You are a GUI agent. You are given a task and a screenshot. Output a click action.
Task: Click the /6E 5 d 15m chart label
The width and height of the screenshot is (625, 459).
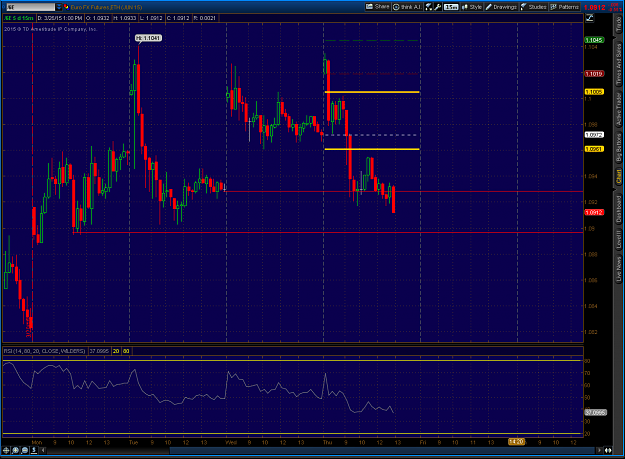click(19, 18)
